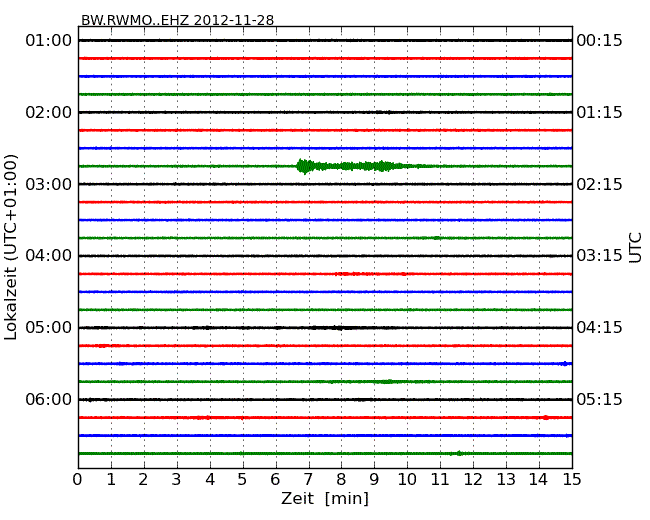650x520 pixels.
Task: Click x-axis tick label 11
Action: click(440, 480)
